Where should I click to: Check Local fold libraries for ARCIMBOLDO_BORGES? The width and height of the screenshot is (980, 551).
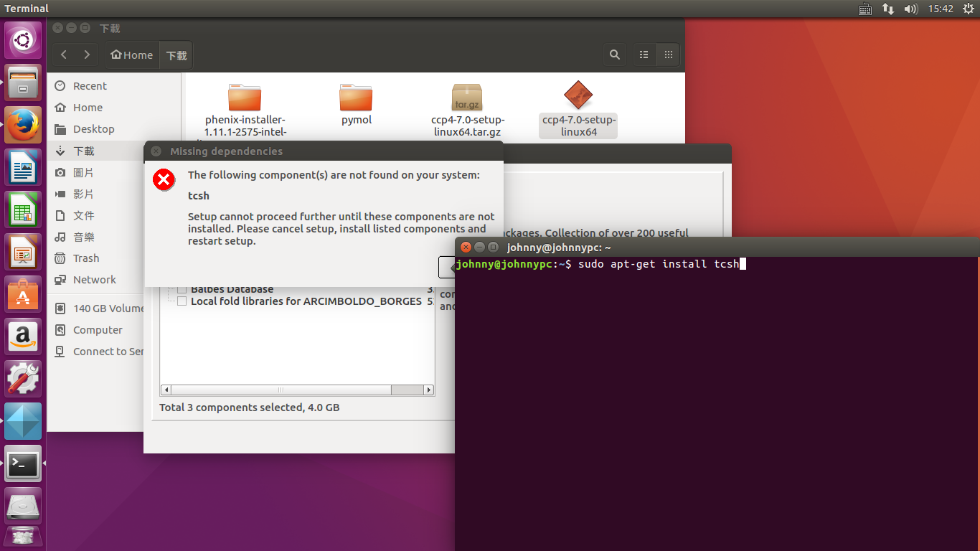(x=182, y=301)
